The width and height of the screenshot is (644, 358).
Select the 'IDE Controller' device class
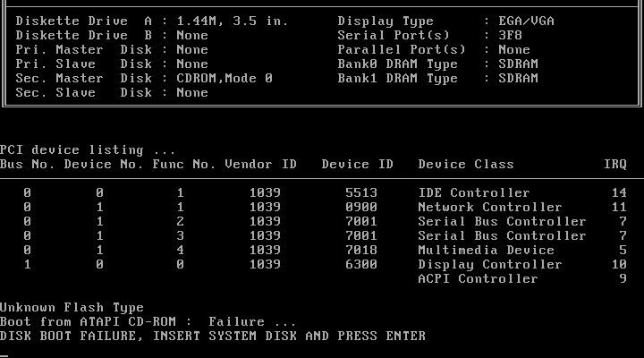474,192
